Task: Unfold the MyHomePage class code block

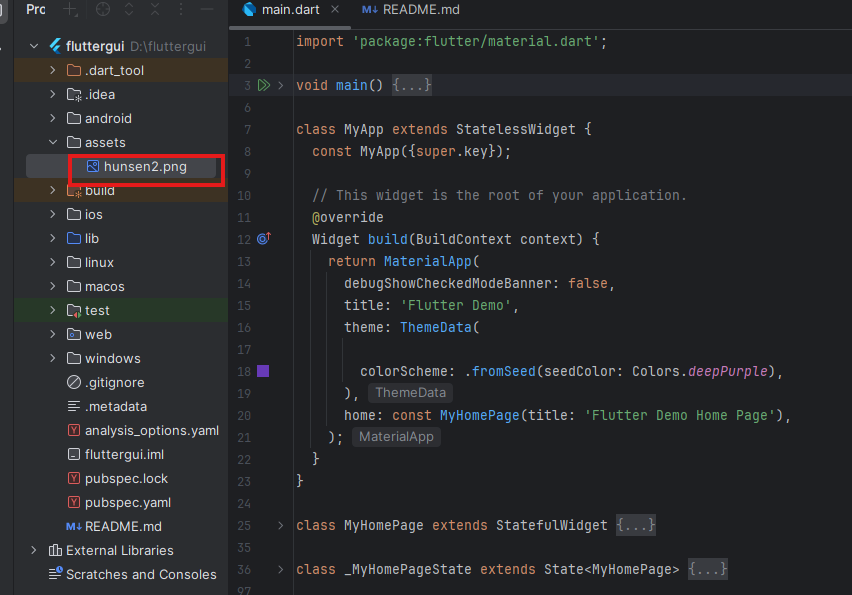Action: pos(280,525)
